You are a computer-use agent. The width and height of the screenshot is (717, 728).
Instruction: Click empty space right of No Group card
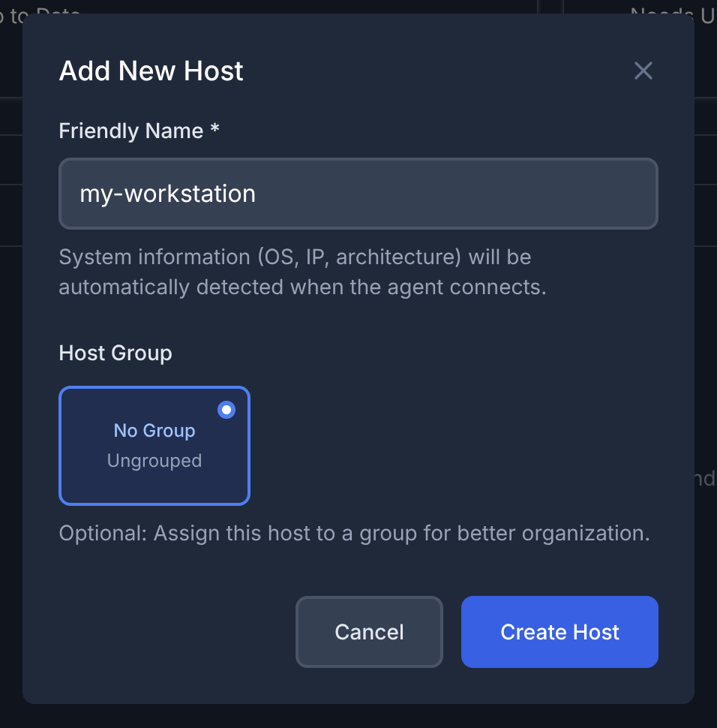[x=450, y=446]
